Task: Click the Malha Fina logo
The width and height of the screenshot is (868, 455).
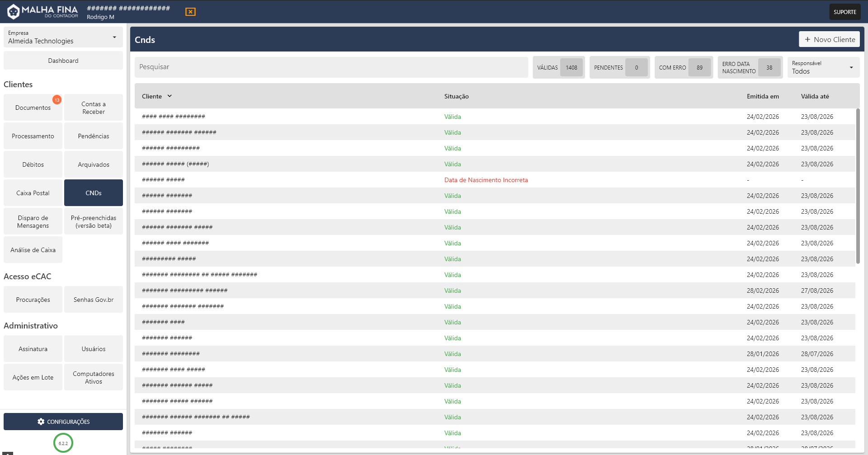Action: [42, 12]
